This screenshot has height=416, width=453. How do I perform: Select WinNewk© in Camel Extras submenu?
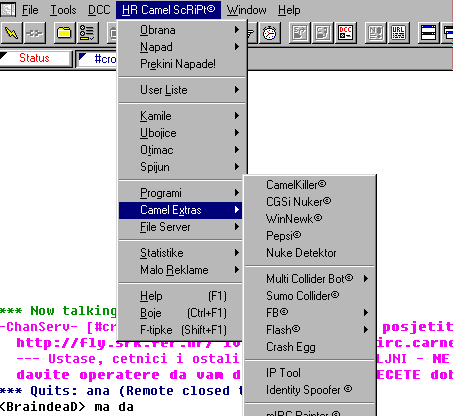click(309, 218)
